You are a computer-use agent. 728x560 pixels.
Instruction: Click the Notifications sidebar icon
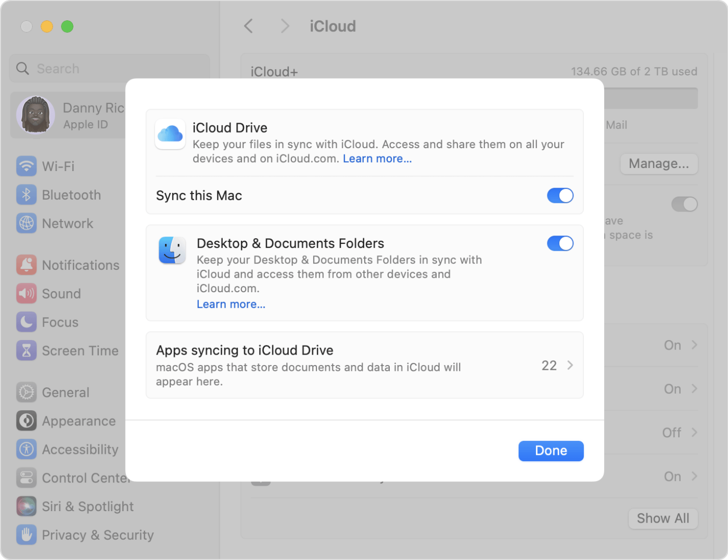coord(26,265)
